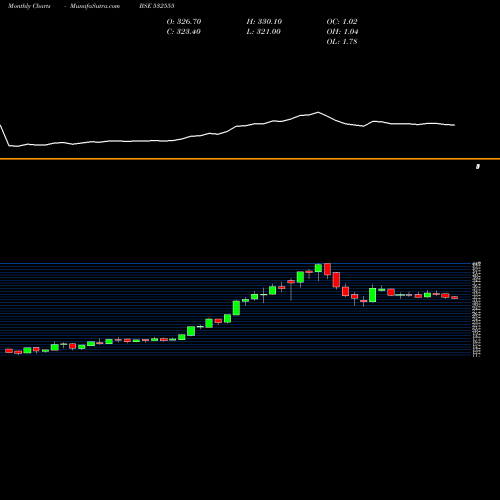The width and height of the screenshot is (500, 500).
Task: Click the 'Monthly Charts' title text
Action: pyautogui.click(x=29, y=6)
